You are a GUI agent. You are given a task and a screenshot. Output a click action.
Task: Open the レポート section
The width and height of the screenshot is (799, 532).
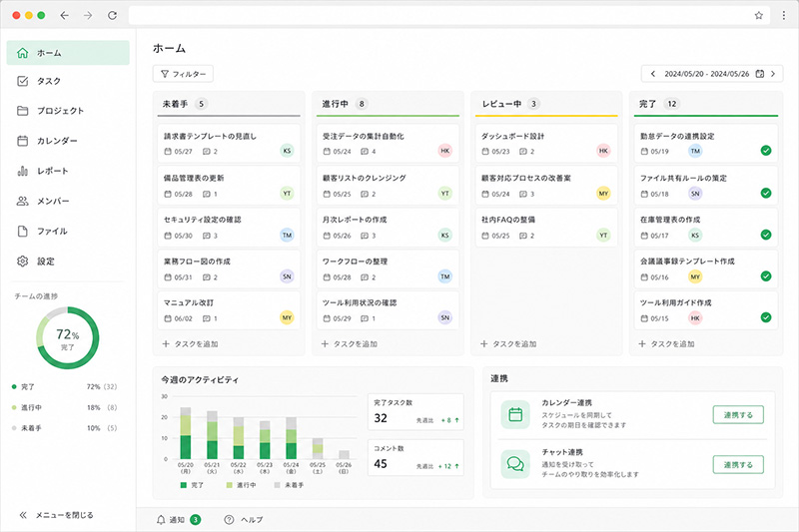[68, 171]
